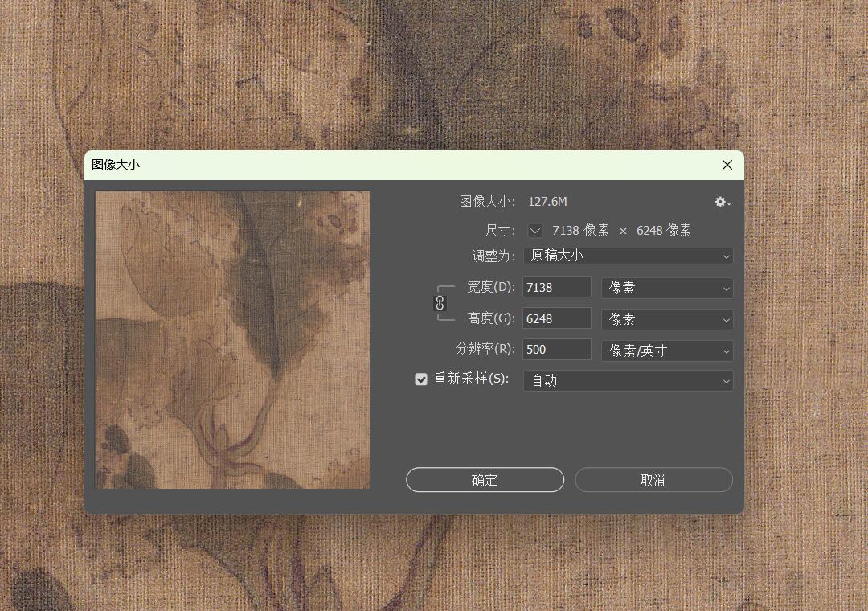The height and width of the screenshot is (611, 868).
Task: Click the 分辨率 input field 500
Action: tap(556, 350)
